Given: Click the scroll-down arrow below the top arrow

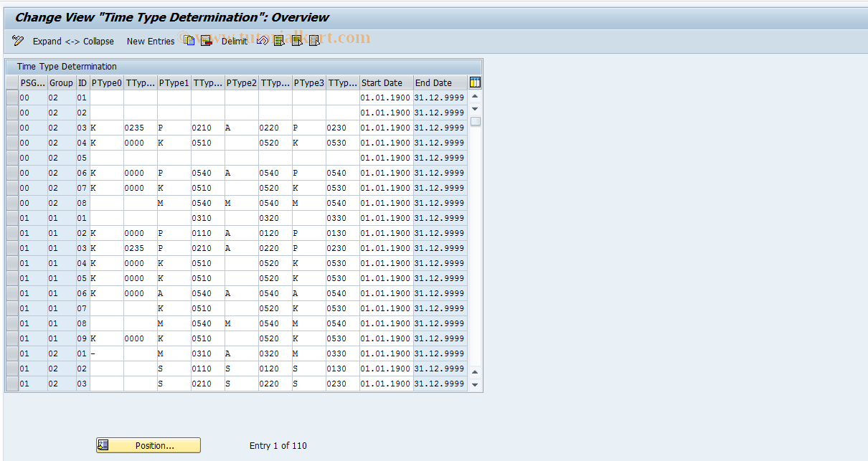Looking at the screenshot, I should [475, 109].
